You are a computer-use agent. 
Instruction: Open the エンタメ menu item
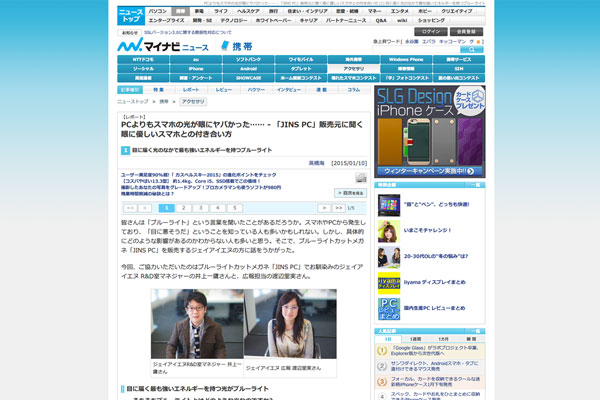400,11
